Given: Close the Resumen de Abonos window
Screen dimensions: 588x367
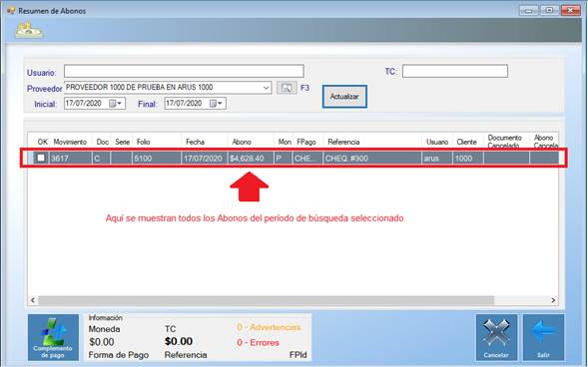Looking at the screenshot, I should [x=570, y=10].
